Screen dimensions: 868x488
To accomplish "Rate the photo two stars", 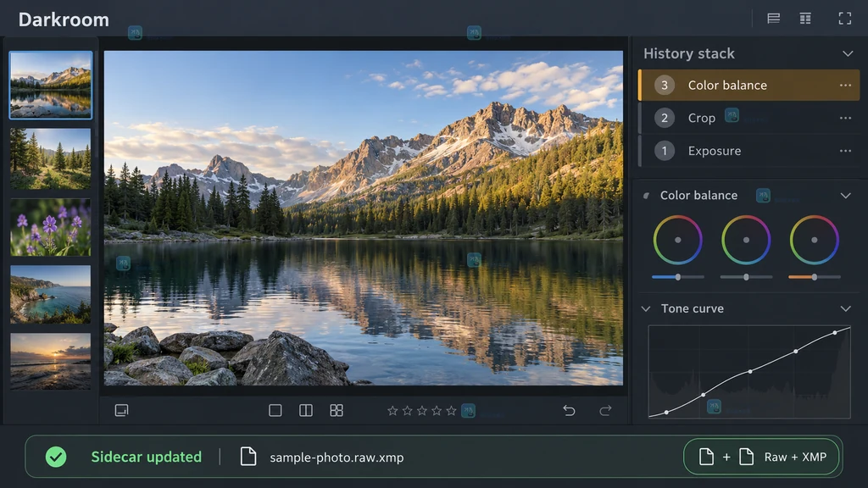I will point(408,411).
